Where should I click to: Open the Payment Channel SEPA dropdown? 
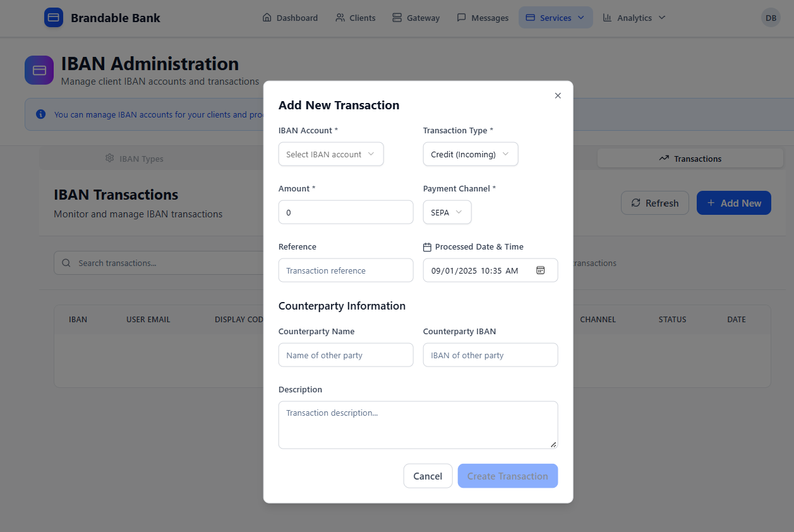[x=447, y=212]
